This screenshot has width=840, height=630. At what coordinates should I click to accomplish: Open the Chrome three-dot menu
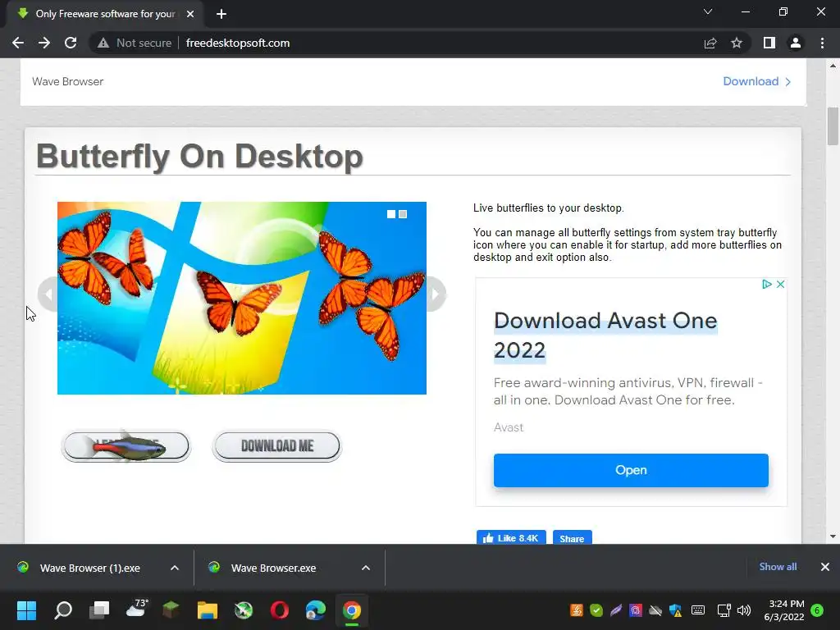click(822, 43)
